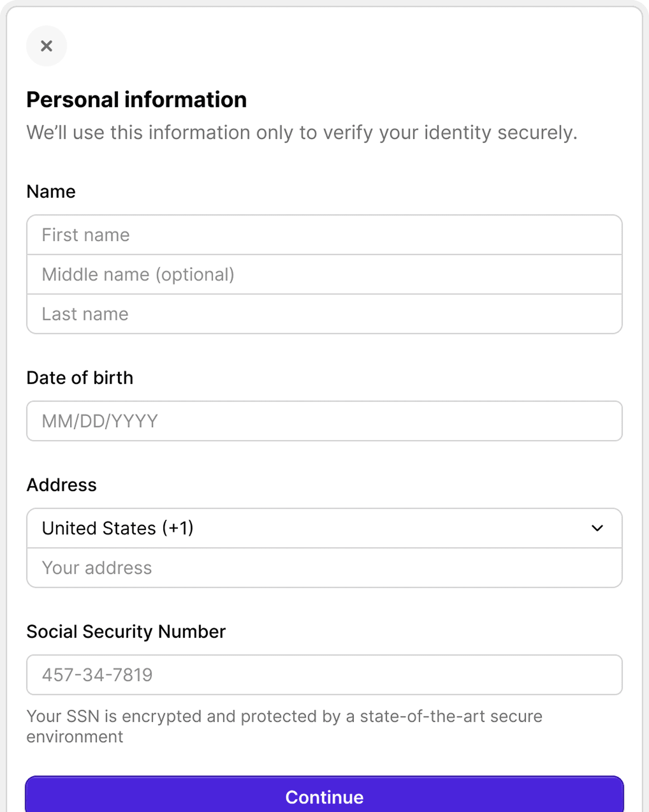Click the MM/DD/YYYY date of birth field

[x=324, y=421]
